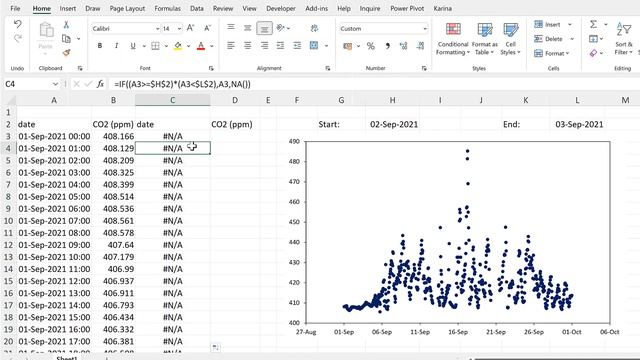Decrease font size with the small A icon
This screenshot has height=360, width=640.
point(207,28)
